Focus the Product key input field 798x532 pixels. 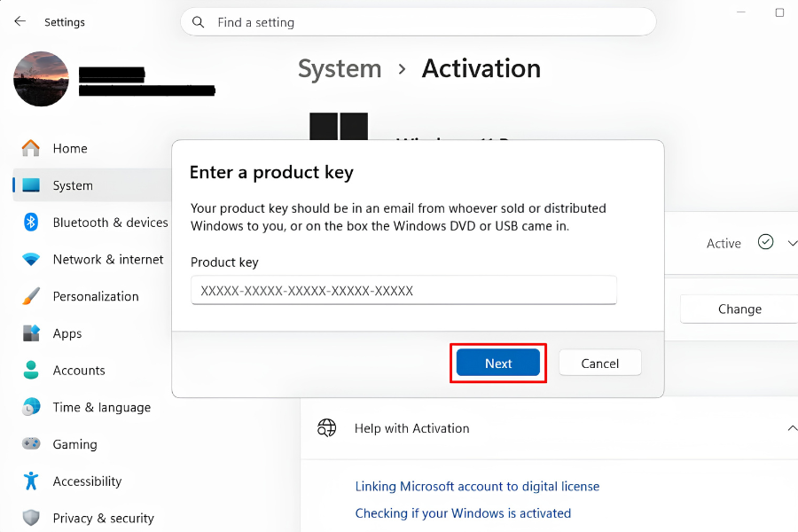pyautogui.click(x=403, y=290)
